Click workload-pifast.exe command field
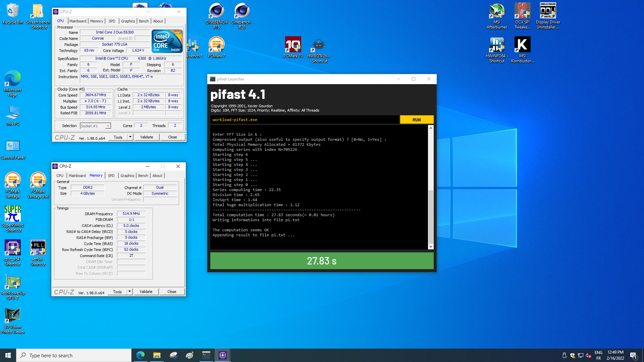This screenshot has width=644, height=362. (x=305, y=120)
